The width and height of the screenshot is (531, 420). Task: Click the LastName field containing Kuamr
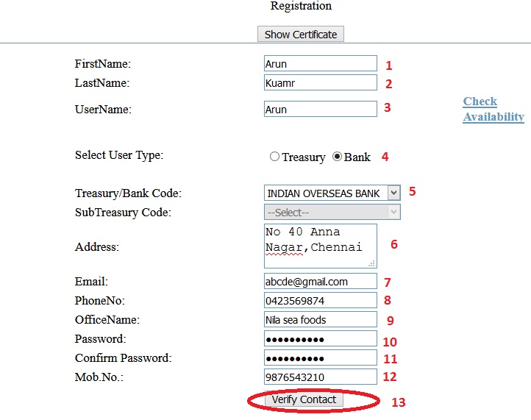[x=320, y=83]
